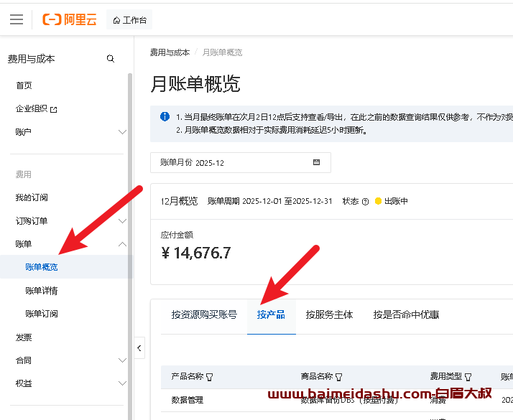Expand the 合同 sidebar section
The image size is (513, 420).
coord(122,360)
